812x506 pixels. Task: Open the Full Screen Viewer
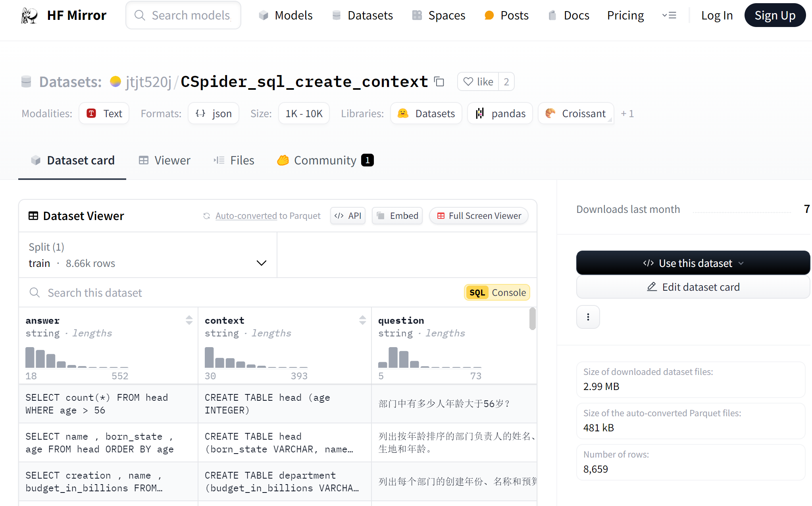pyautogui.click(x=479, y=216)
